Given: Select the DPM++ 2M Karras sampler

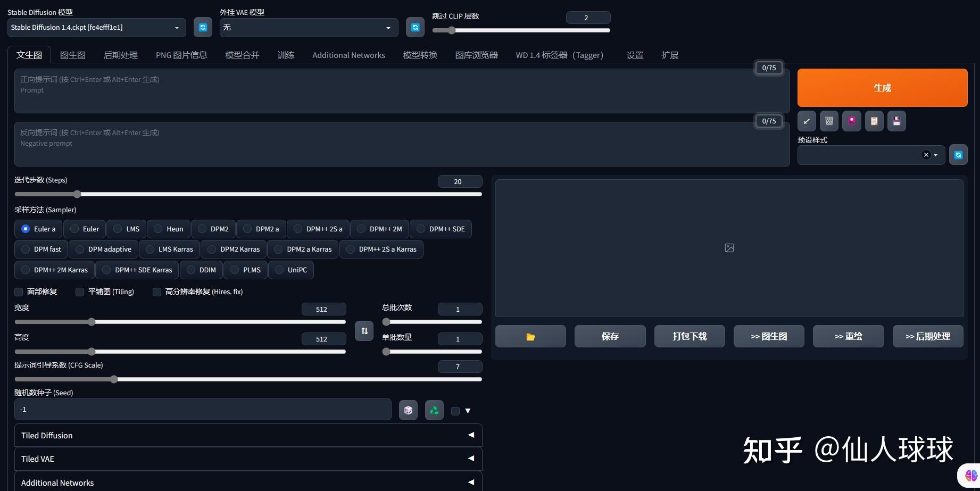Looking at the screenshot, I should [x=55, y=270].
